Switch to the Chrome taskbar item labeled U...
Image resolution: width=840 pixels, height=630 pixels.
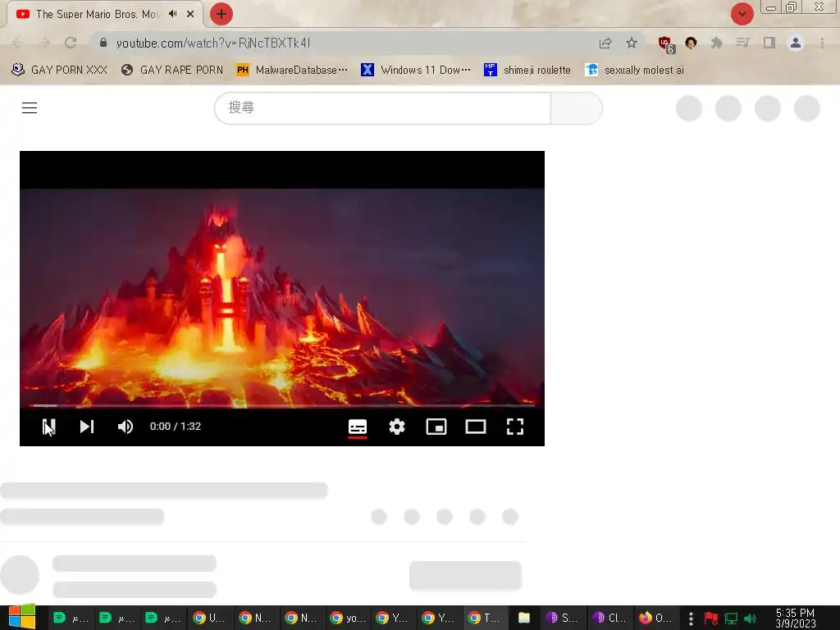(210, 619)
